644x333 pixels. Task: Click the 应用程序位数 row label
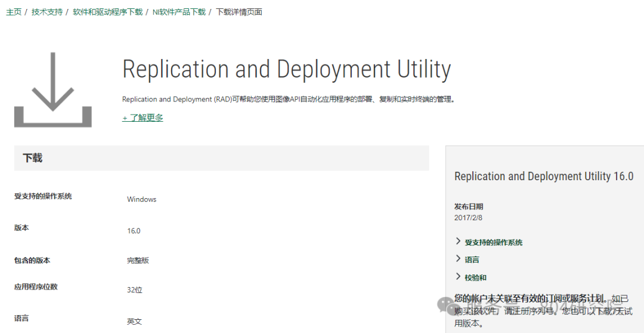(36, 286)
